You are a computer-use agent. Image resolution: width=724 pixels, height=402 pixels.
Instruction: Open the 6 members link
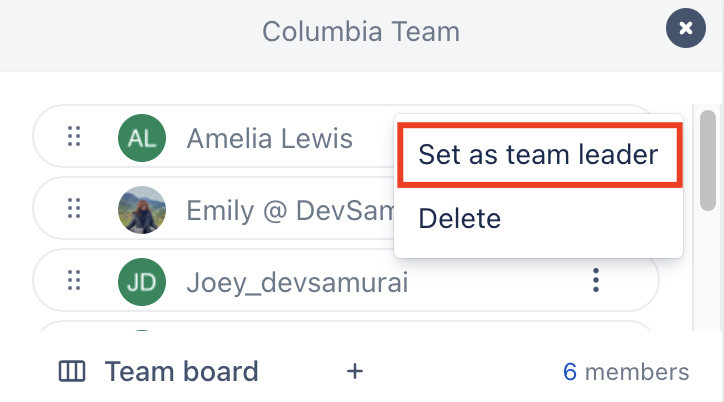point(626,372)
